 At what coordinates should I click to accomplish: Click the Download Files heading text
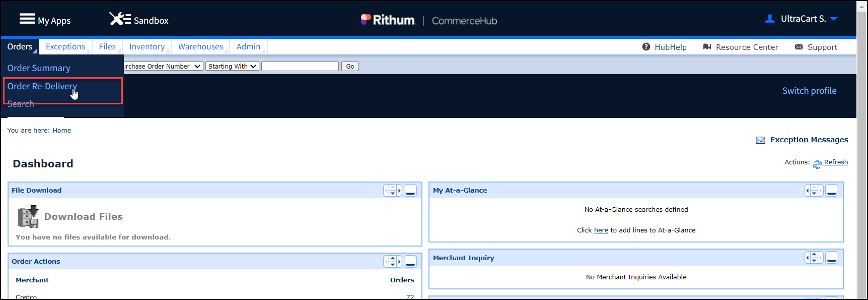(84, 216)
